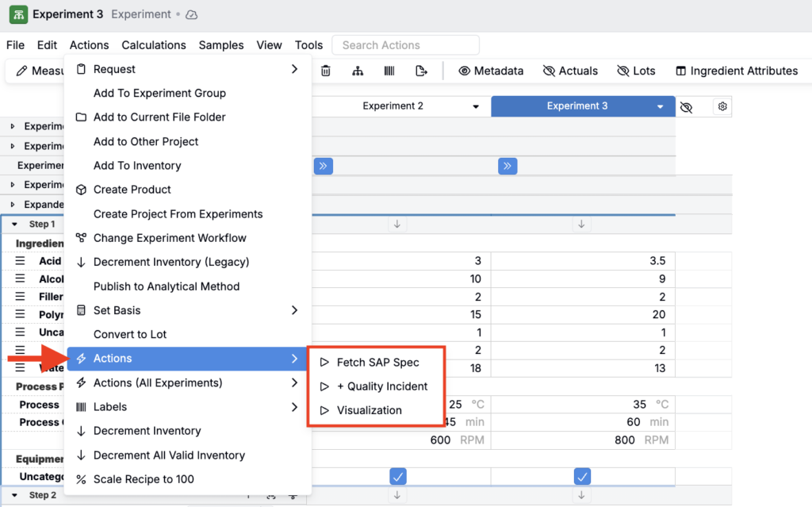Click the workflow hierarchy icon in toolbar
812x507 pixels.
358,71
